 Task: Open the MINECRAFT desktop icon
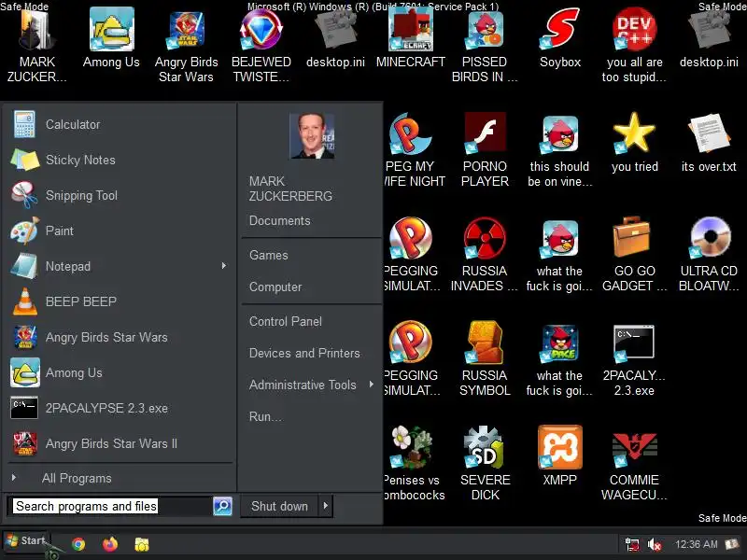pyautogui.click(x=410, y=38)
